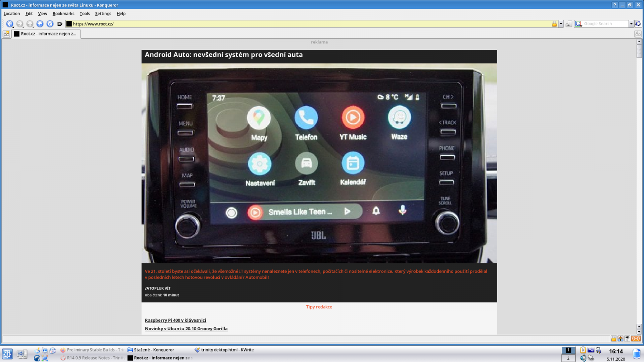Switch to virtual desktop 2
644x362 pixels.
568,358
